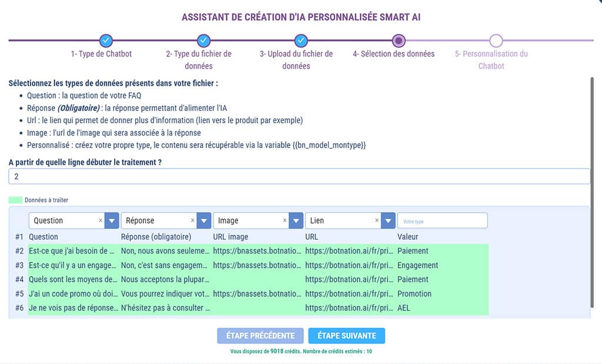Viewport: 602px width, 364px height.
Task: Click the step 4 active circle
Action: [x=399, y=41]
